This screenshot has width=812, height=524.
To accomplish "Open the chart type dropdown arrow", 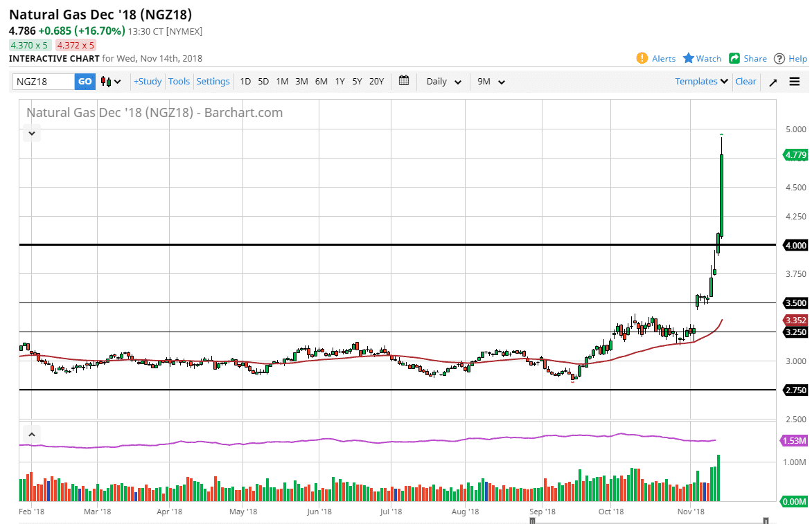I will point(118,82).
